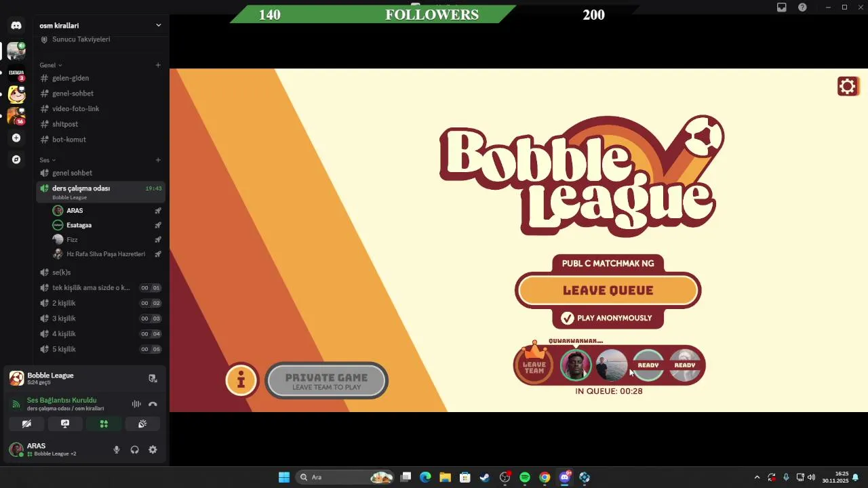Open the gelen-giden channel
This screenshot has height=488, width=868.
coord(100,78)
